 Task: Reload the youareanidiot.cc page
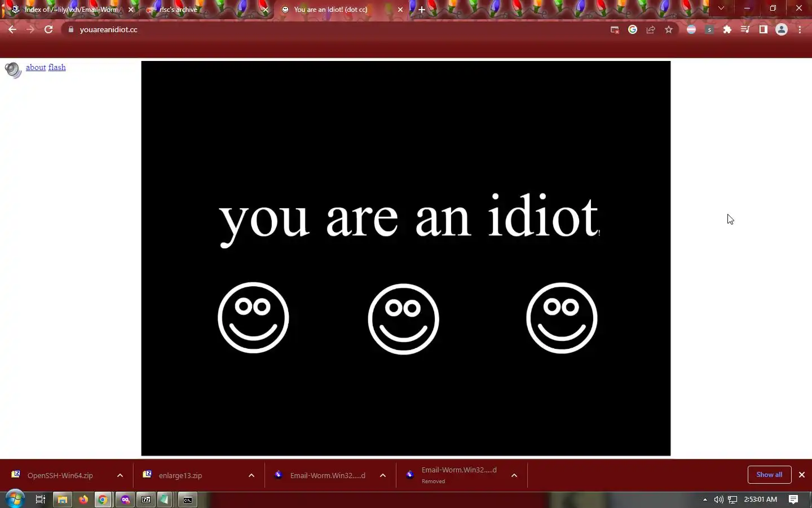(48, 29)
